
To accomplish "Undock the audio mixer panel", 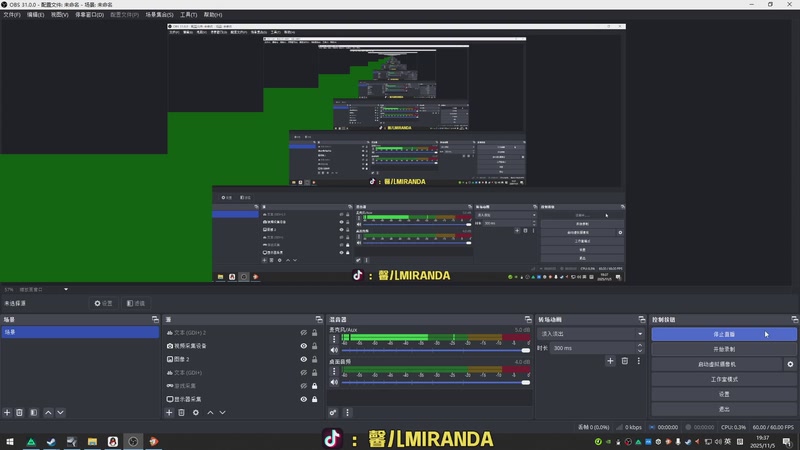I will point(528,319).
